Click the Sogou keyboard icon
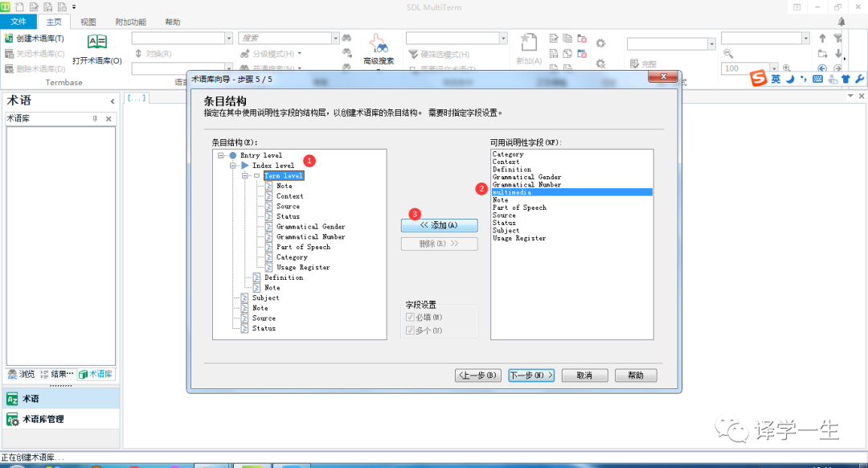The image size is (868, 468). tap(817, 79)
